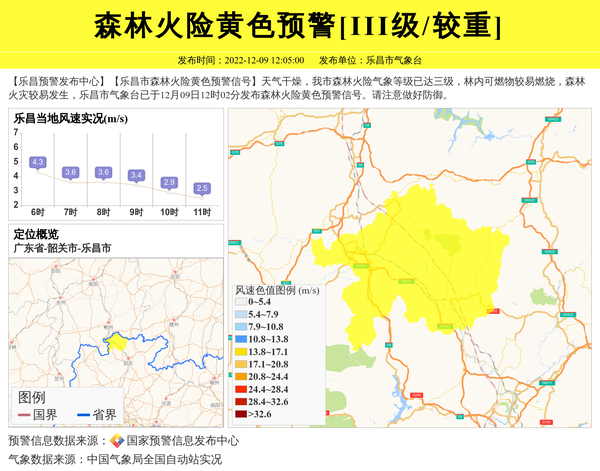Image resolution: width=600 pixels, height=471 pixels.
Task: Click the 3.6 wind speed marker at 8时
Action: 103,172
